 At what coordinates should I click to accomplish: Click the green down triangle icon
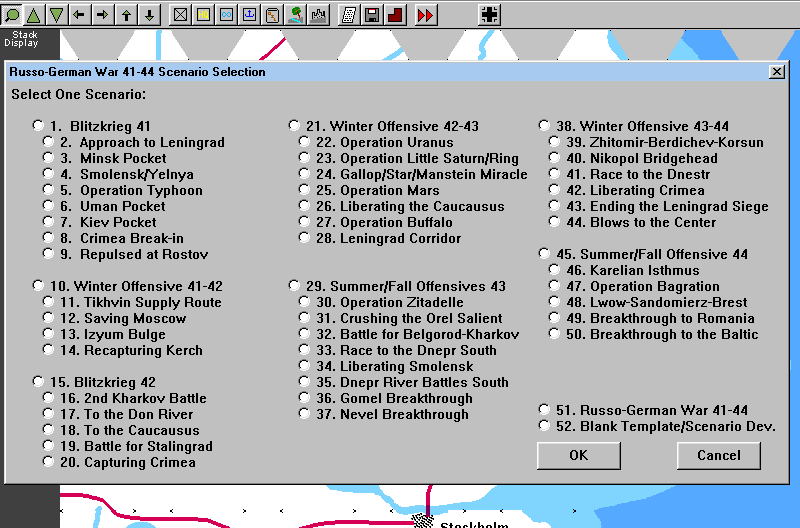coord(57,14)
